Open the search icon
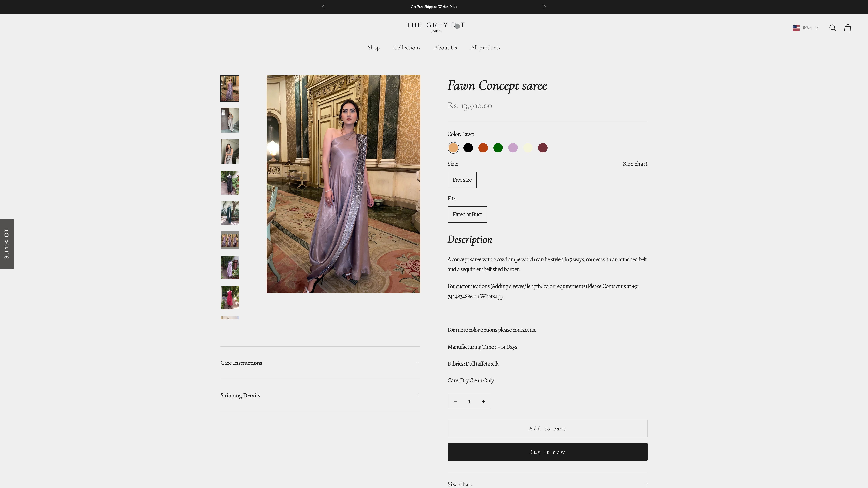Viewport: 868px width, 488px height. pos(833,28)
